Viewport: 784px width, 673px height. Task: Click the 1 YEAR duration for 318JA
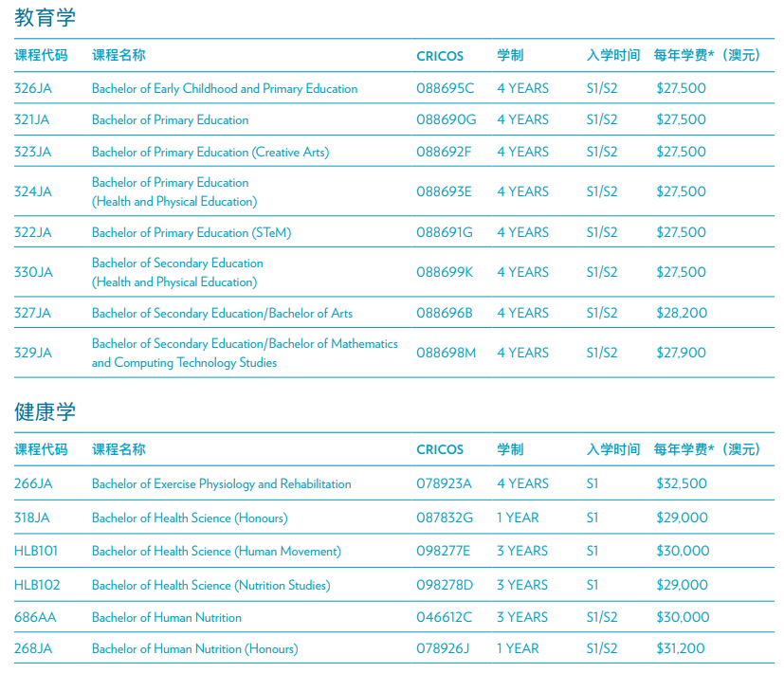(518, 518)
